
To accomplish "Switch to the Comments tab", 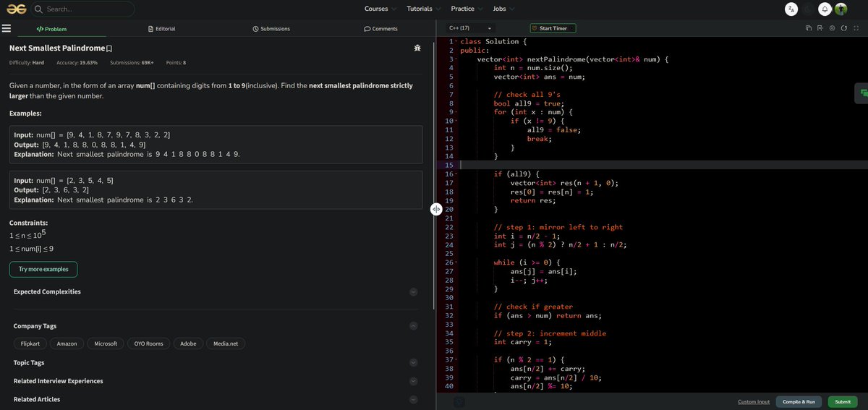I will 380,29.
